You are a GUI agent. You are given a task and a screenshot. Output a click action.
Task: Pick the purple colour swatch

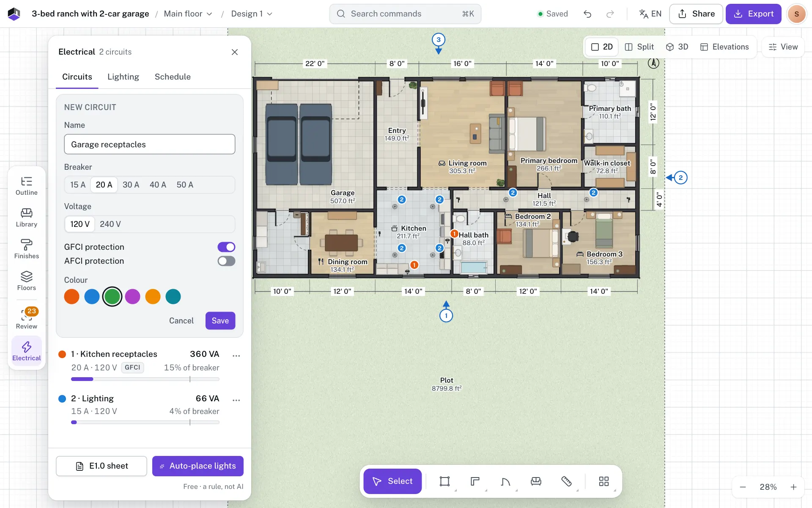click(x=132, y=297)
